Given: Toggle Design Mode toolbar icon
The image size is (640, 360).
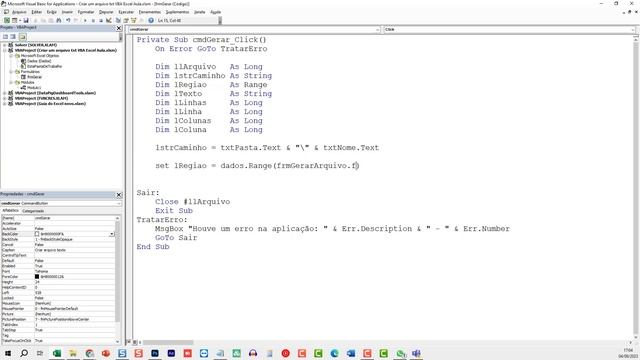Looking at the screenshot, I should (109, 20).
